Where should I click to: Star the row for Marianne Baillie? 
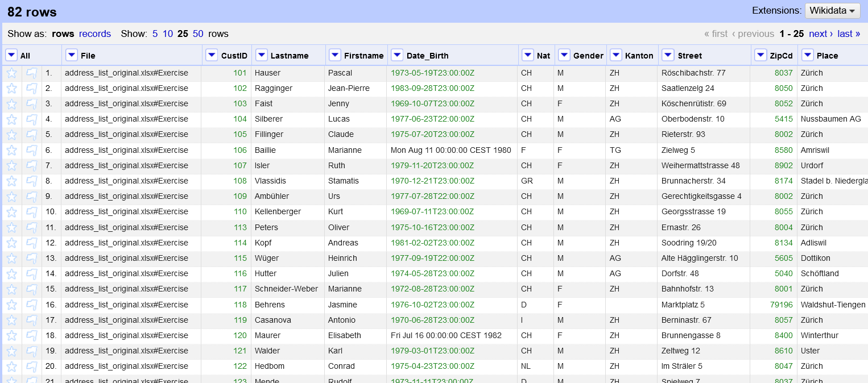[11, 149]
